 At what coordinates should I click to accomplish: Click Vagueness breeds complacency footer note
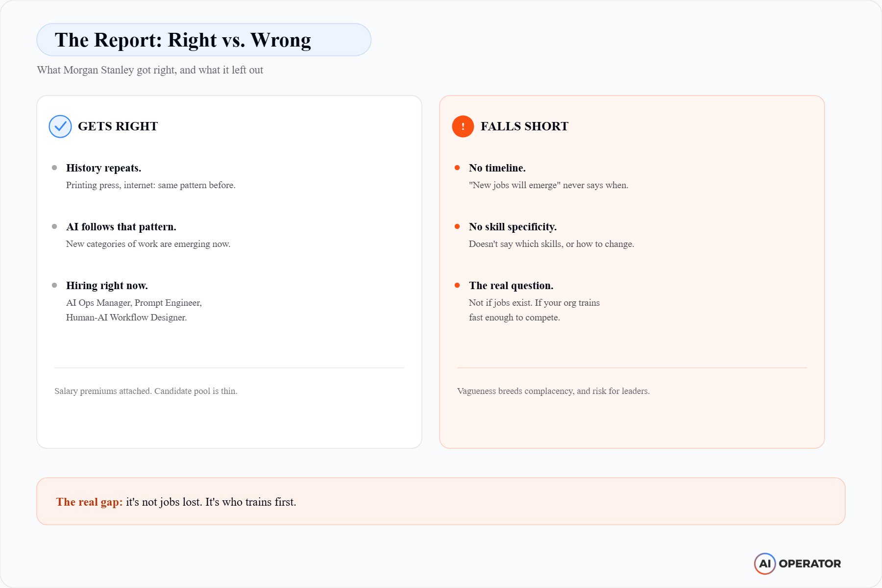tap(553, 391)
